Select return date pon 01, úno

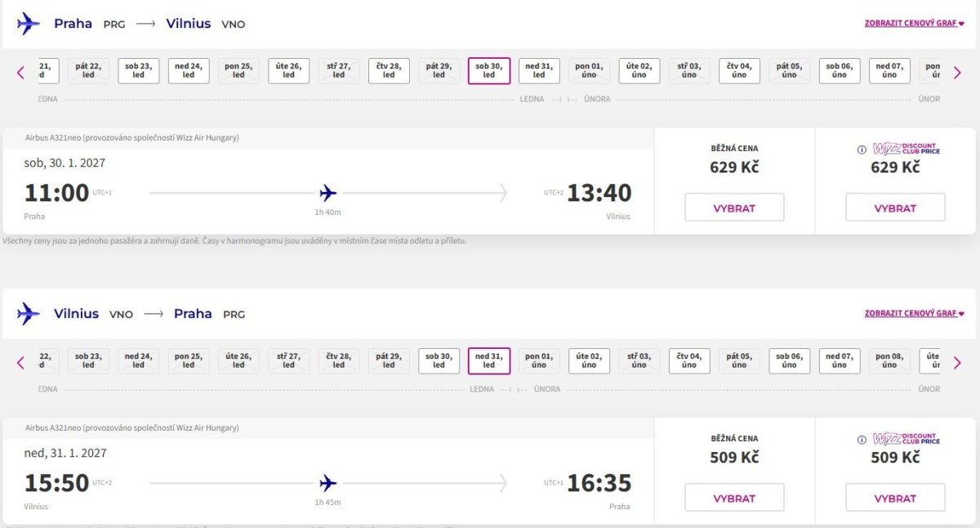[x=539, y=360]
